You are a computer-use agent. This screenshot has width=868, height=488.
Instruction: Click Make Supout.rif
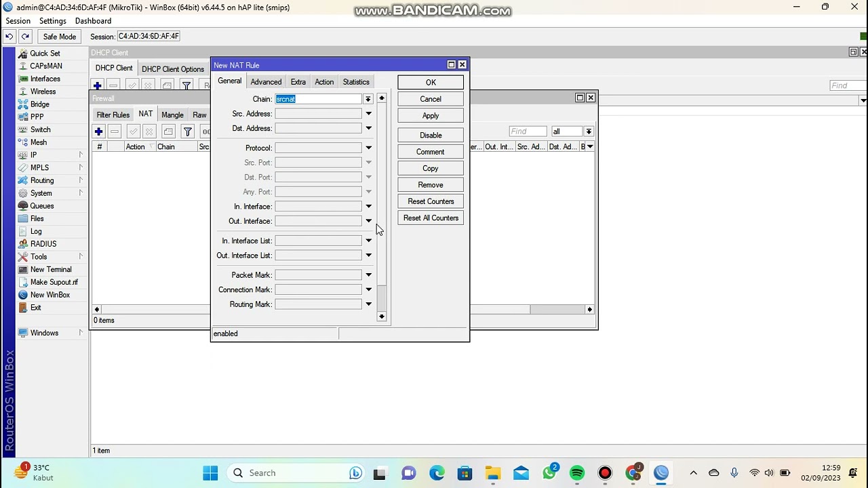point(54,282)
